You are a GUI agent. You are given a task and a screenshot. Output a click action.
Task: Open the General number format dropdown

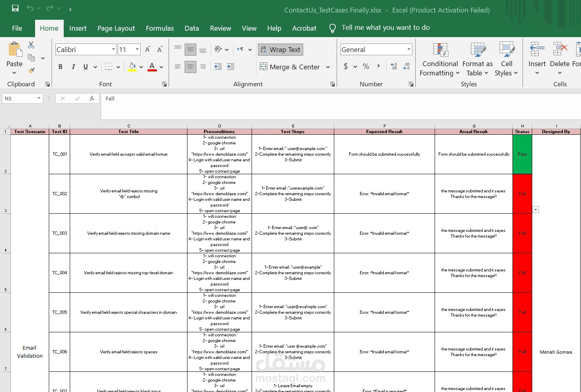(409, 49)
